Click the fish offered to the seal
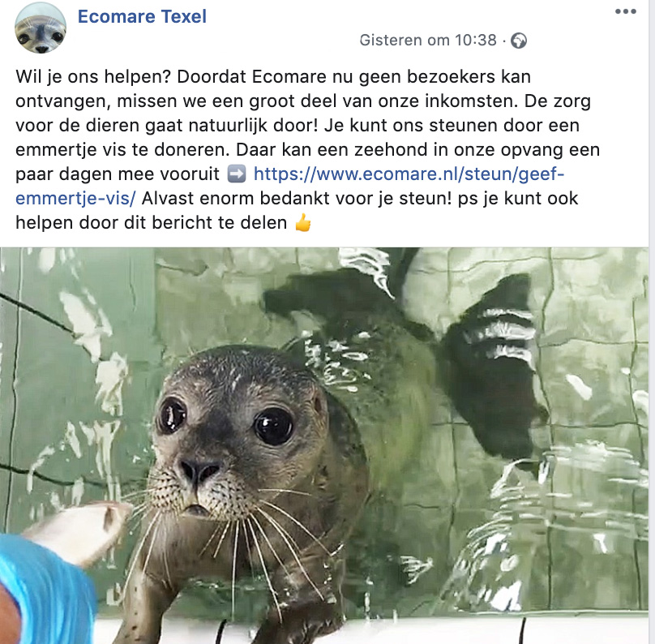 (79, 530)
